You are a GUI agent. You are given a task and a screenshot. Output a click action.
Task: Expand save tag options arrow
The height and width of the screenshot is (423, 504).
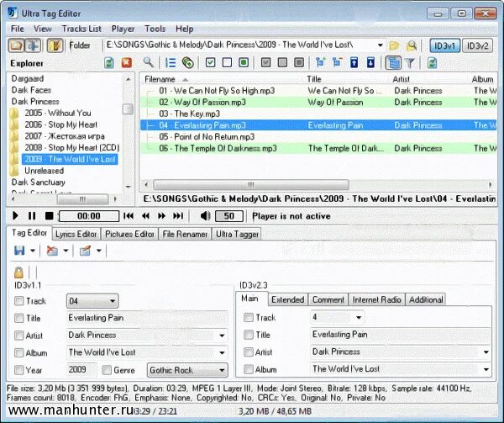(33, 251)
